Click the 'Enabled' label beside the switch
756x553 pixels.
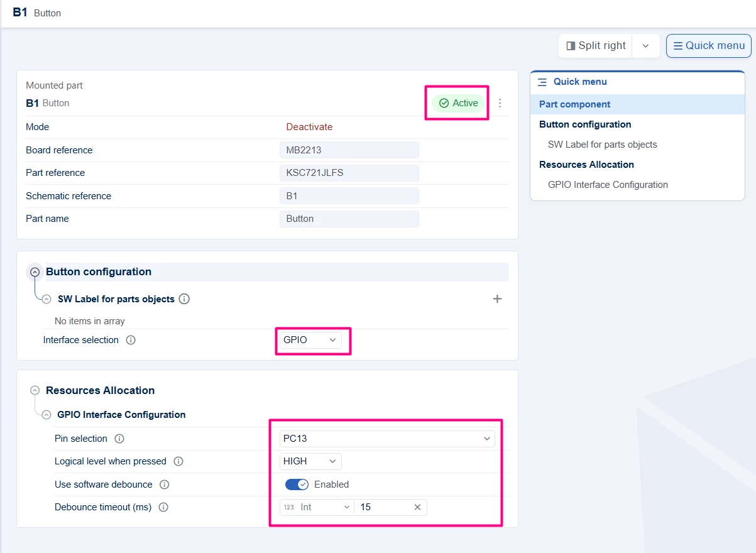point(331,485)
